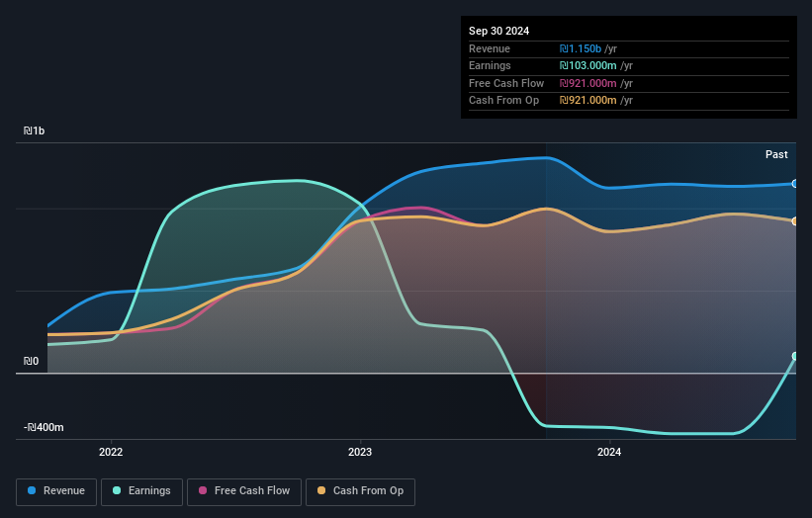Click the Free Cash Flow ₪921.000m tooltip value
Image resolution: width=812 pixels, height=518 pixels.
click(587, 83)
